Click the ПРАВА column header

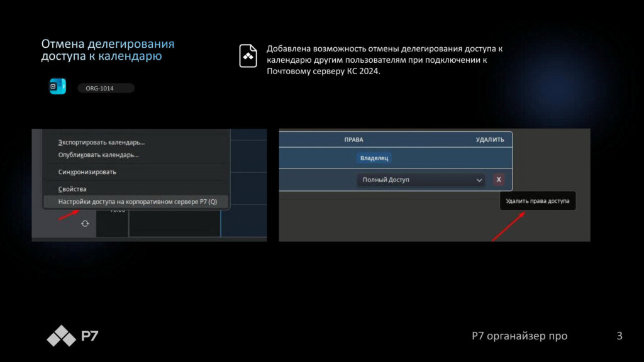[x=353, y=140]
